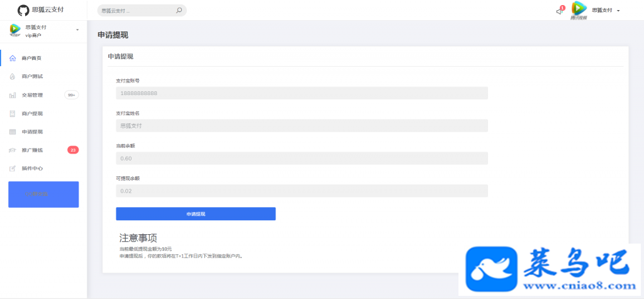Viewport: 644px width, 299px height.
Task: Click the search magnifier icon
Action: (x=179, y=11)
